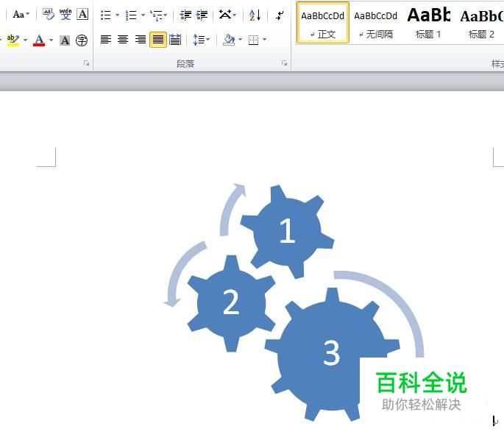Click the Borders icon
Viewport: 504px width, 437px height.
[x=253, y=40]
